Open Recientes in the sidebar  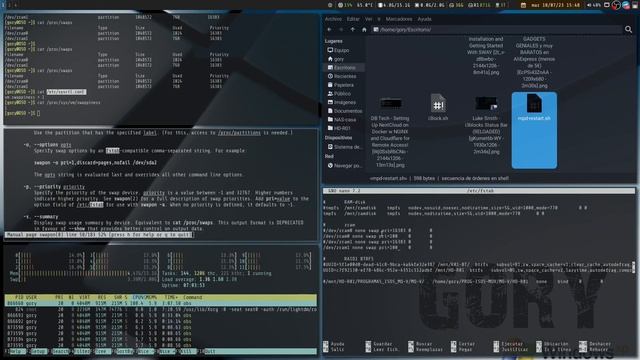click(x=342, y=76)
